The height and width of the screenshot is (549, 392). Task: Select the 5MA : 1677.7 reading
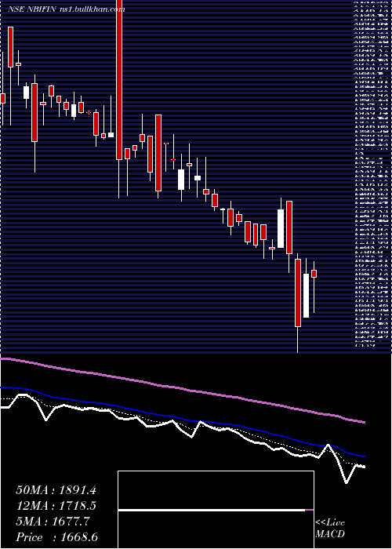point(53,522)
